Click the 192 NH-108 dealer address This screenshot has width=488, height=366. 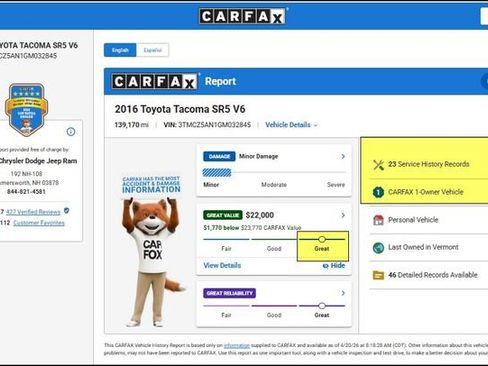click(26, 174)
